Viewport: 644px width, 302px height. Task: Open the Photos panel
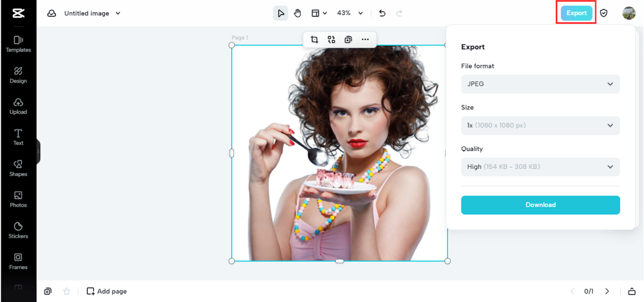(18, 199)
